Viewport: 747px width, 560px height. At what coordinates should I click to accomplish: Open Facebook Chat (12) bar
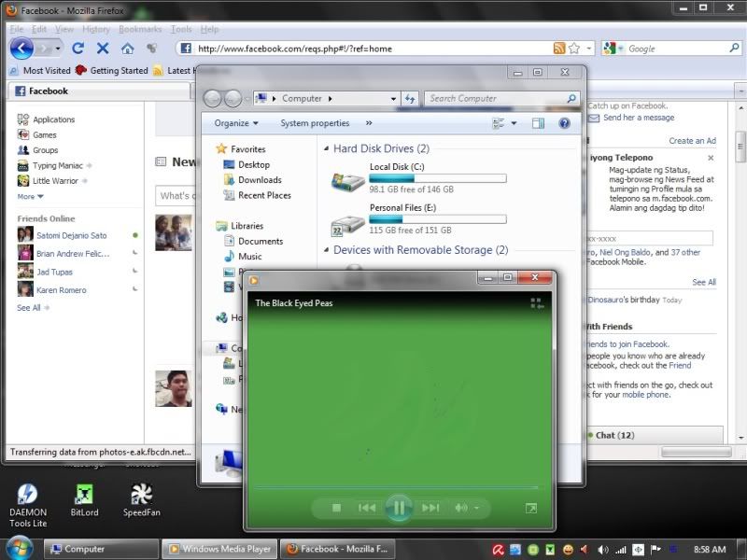click(654, 435)
